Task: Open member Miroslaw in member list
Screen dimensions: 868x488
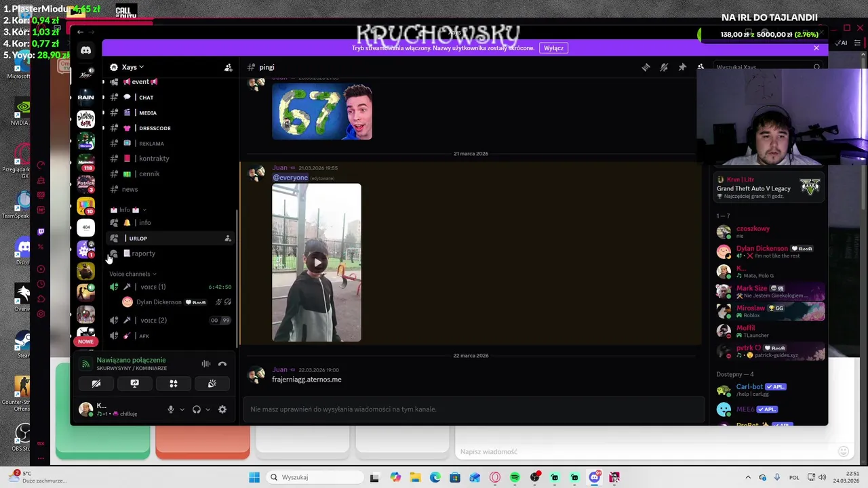Action: click(770, 311)
